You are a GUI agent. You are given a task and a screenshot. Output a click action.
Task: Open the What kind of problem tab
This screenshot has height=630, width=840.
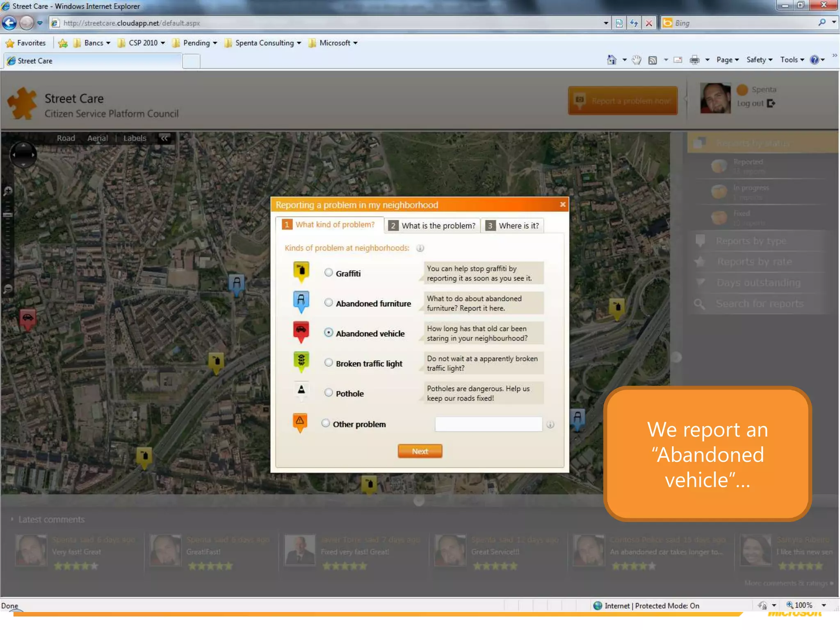point(329,225)
